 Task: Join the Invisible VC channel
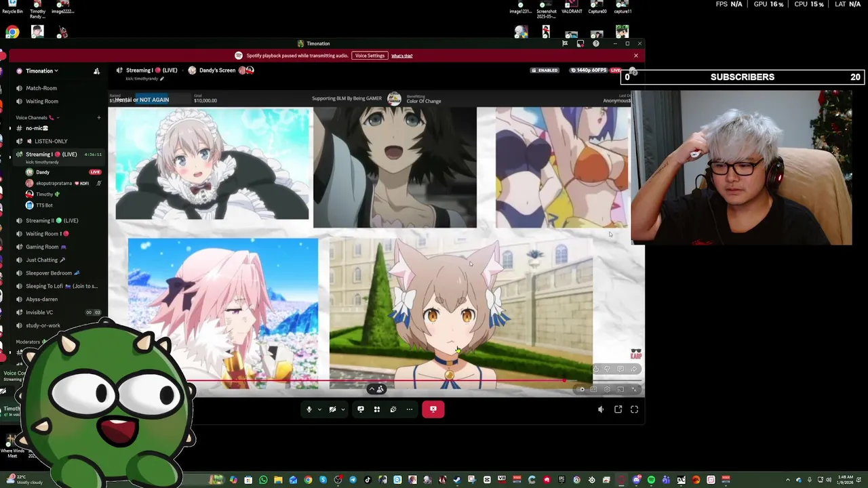[x=58, y=312]
